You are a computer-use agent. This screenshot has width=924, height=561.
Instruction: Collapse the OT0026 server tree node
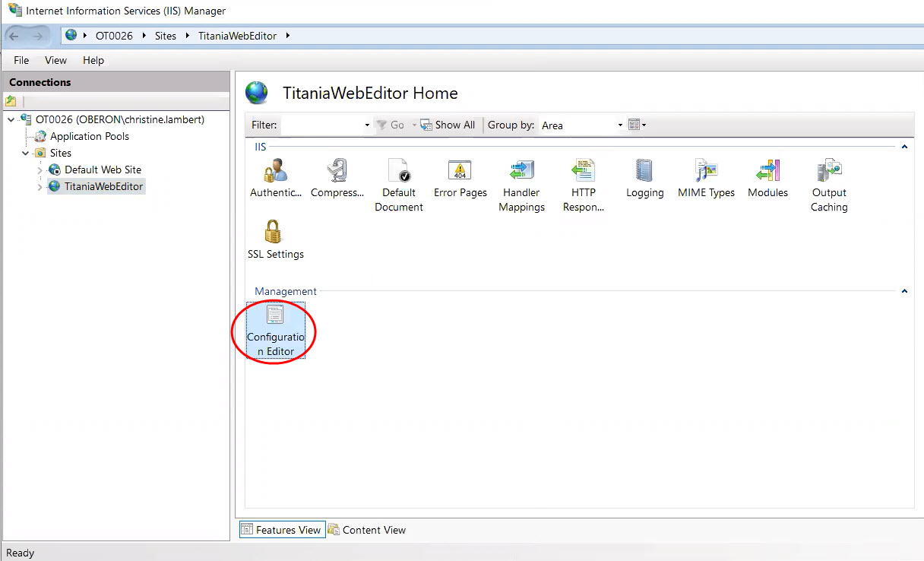point(11,119)
